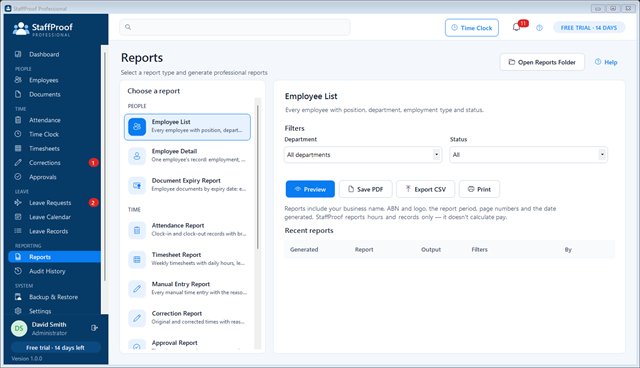
Task: Click the StaffProof logo
Action: [42, 29]
